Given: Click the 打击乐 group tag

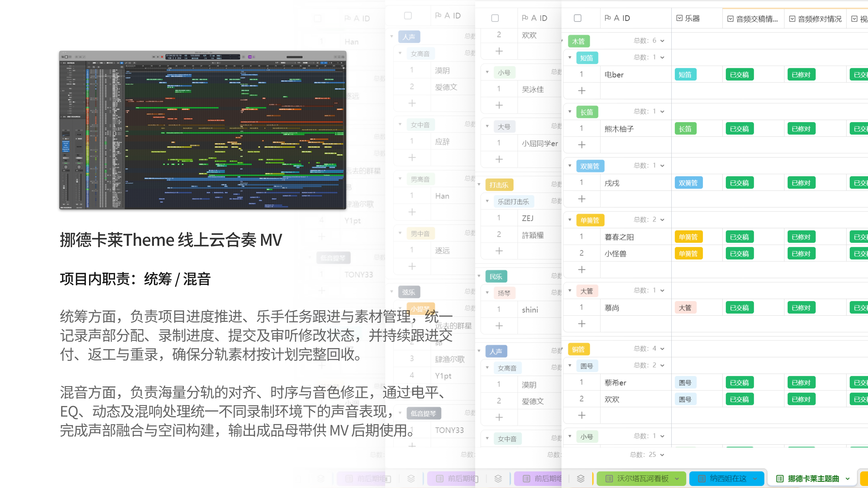Looking at the screenshot, I should 499,185.
